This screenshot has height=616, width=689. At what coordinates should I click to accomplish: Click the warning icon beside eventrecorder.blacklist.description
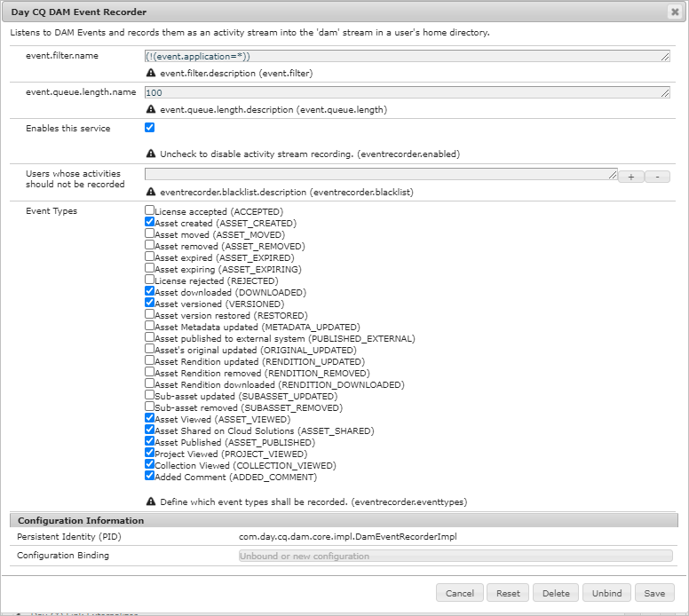tap(151, 192)
